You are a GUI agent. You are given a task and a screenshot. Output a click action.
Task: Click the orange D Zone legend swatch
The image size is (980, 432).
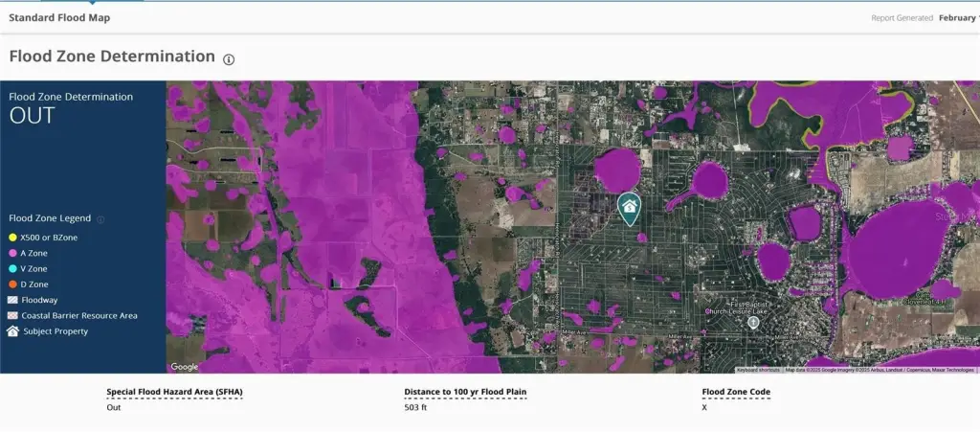12,284
